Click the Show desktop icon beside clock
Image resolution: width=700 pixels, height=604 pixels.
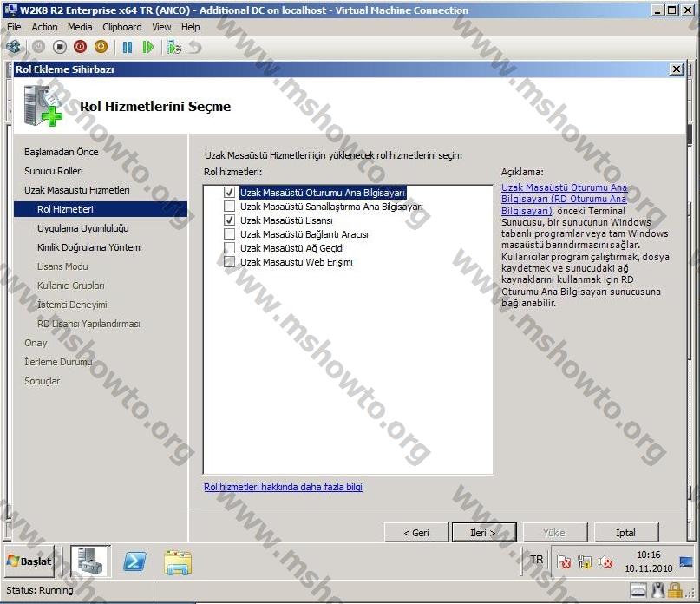point(686,561)
